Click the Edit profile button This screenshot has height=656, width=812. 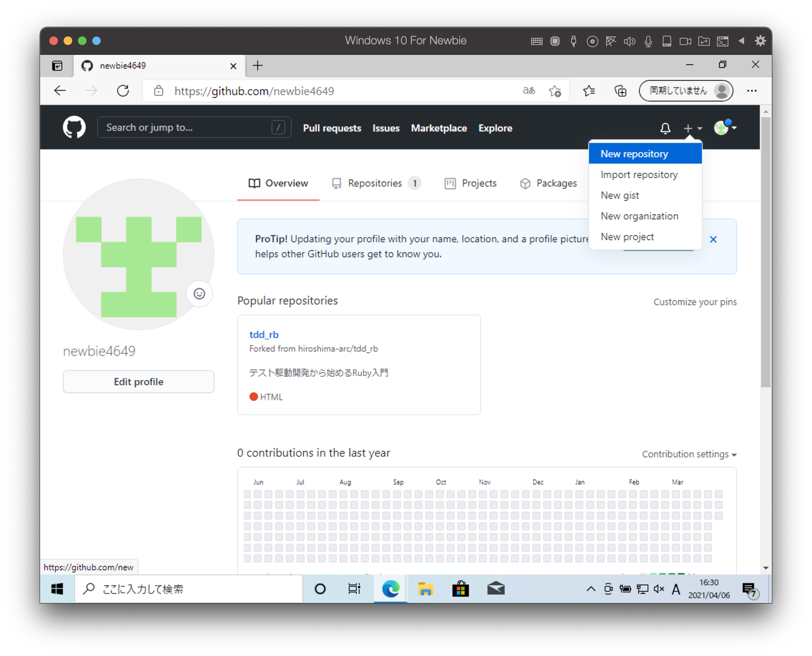click(138, 382)
